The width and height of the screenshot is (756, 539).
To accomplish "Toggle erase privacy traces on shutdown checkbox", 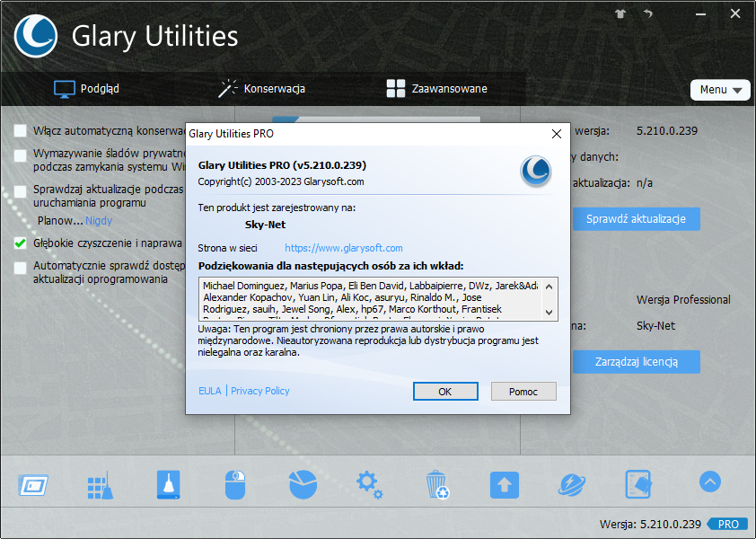I will (x=21, y=155).
